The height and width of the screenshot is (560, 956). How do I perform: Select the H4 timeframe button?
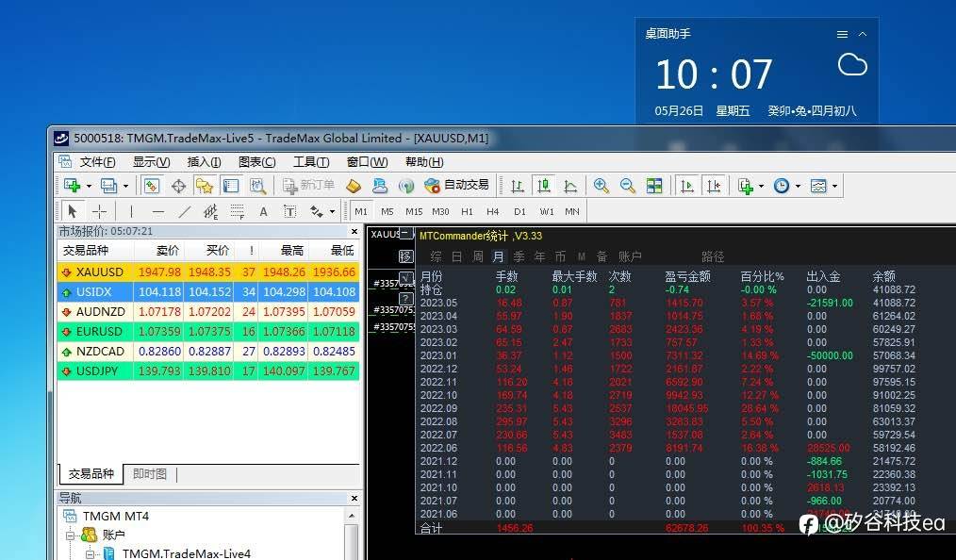click(493, 211)
